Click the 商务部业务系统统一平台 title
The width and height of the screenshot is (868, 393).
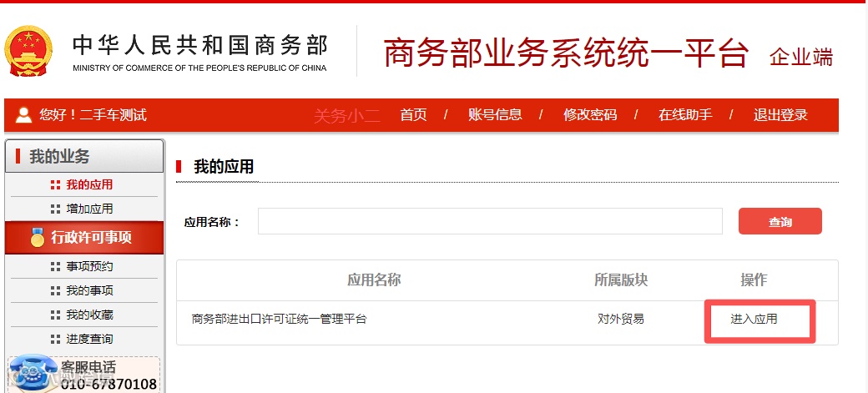click(x=566, y=53)
